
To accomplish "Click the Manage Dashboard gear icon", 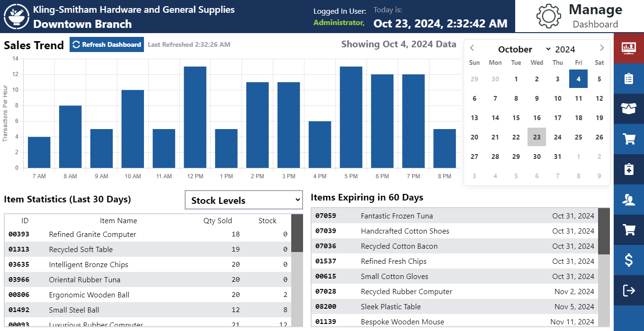I will pos(548,16).
